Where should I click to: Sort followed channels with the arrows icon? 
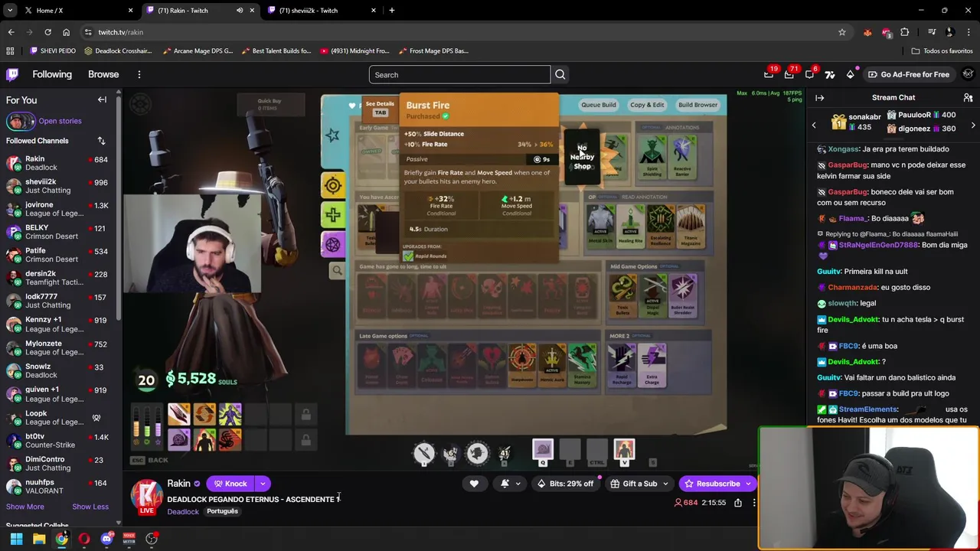[x=101, y=141]
